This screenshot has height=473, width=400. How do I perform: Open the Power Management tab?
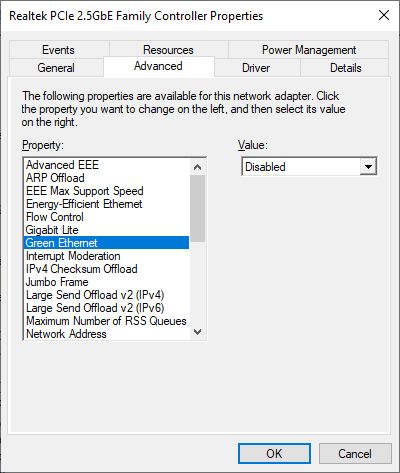pyautogui.click(x=309, y=50)
